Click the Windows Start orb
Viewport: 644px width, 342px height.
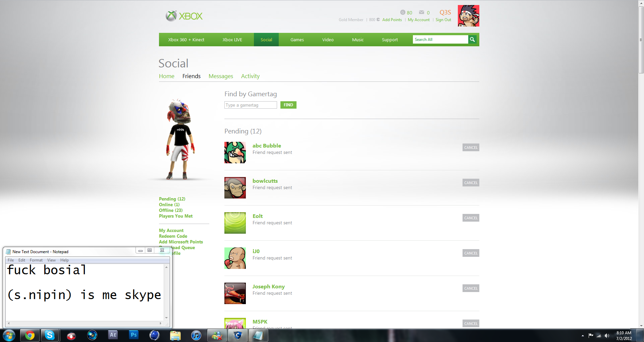9,335
